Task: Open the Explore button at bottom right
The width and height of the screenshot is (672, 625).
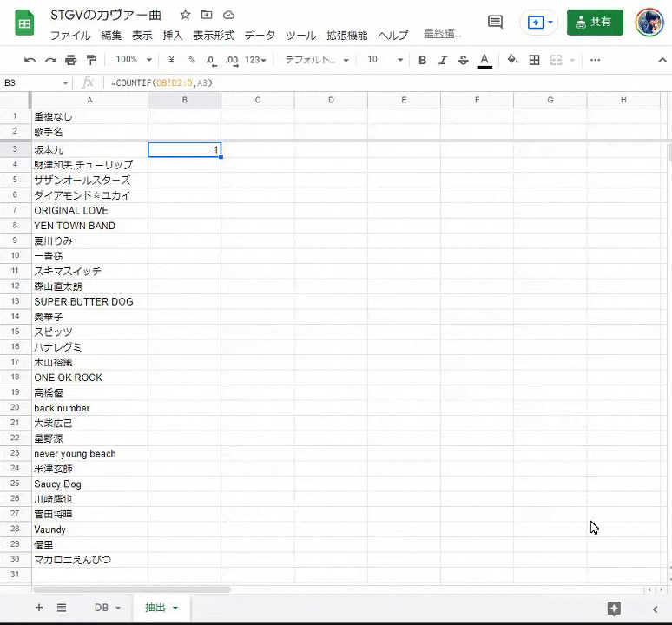Action: (614, 609)
